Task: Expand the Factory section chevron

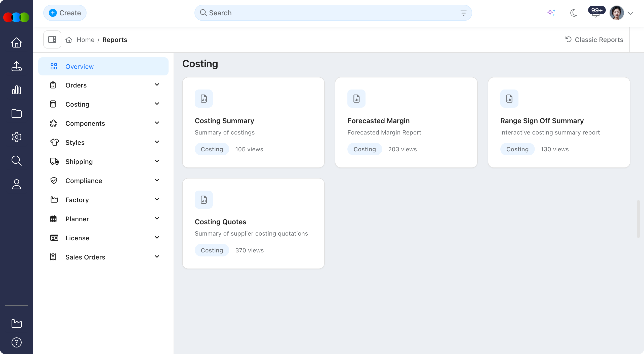Action: click(x=157, y=199)
